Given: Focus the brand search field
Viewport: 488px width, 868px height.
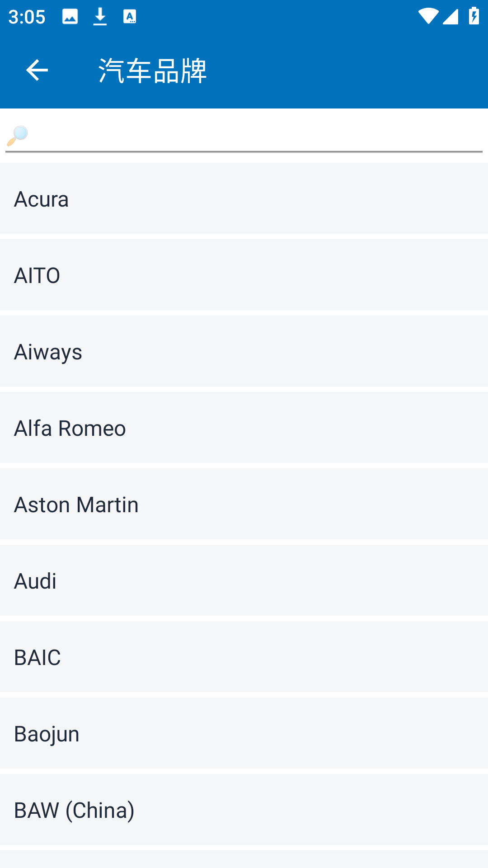Looking at the screenshot, I should click(x=253, y=136).
